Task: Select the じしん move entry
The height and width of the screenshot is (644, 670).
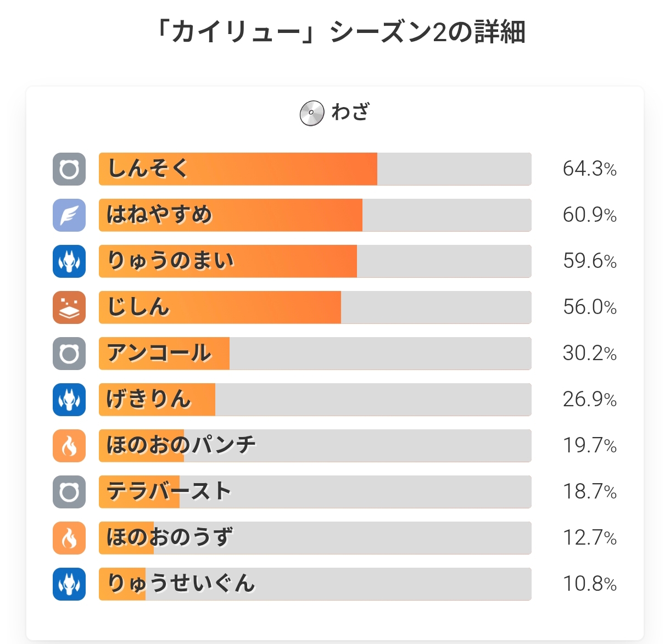Action: point(315,307)
